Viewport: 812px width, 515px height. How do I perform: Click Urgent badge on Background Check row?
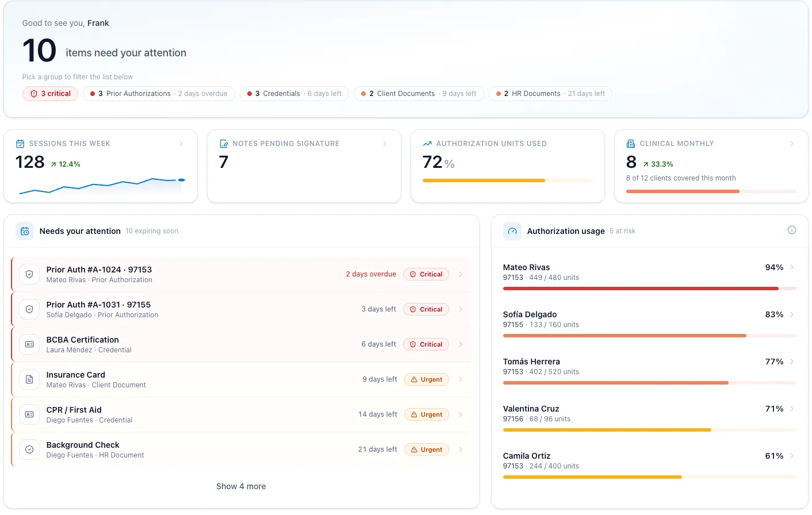(x=427, y=449)
